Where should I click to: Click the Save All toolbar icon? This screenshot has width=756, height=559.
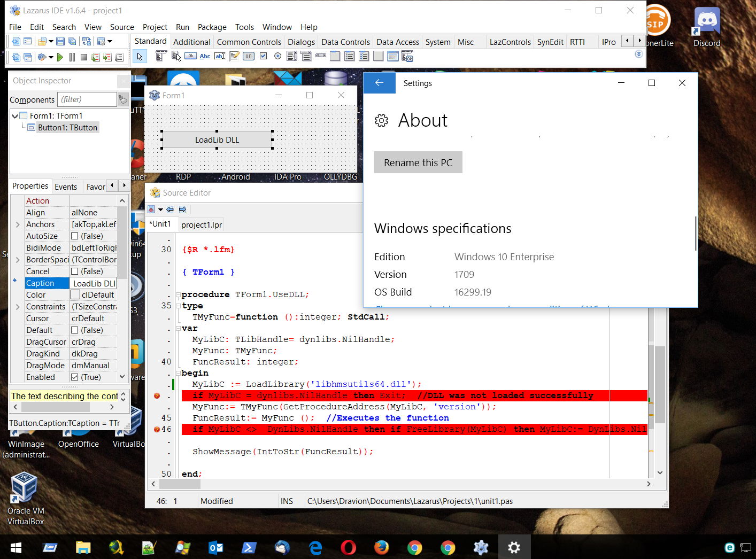coord(72,41)
